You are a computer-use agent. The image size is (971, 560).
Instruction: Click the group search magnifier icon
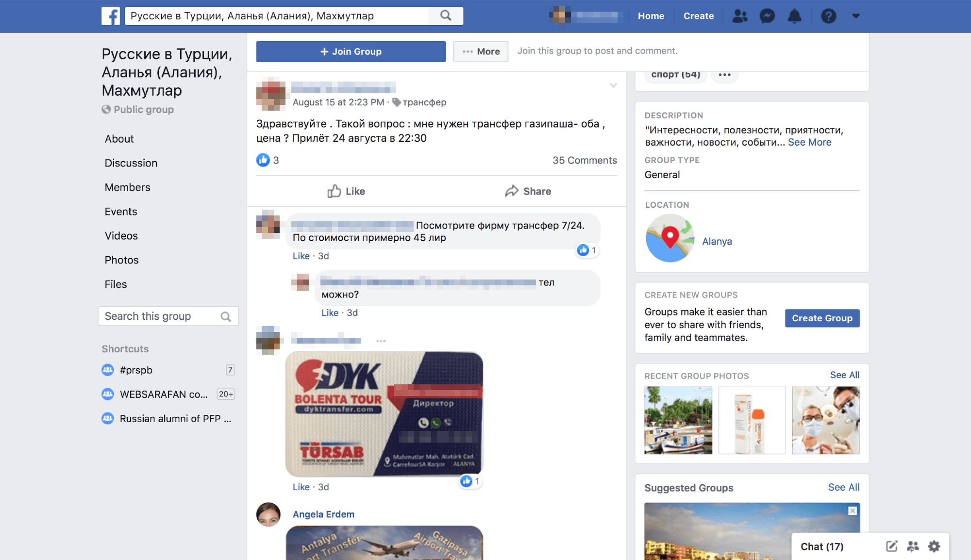point(226,316)
